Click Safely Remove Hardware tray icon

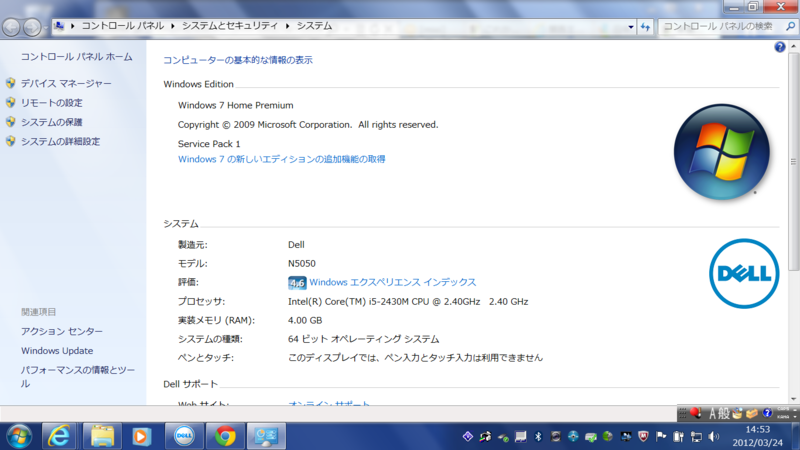pyautogui.click(x=504, y=437)
